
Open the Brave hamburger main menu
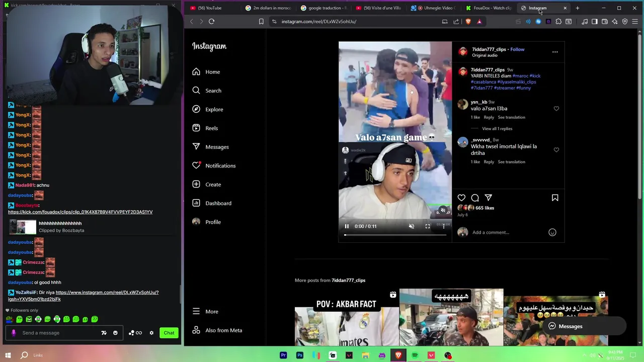tap(635, 22)
